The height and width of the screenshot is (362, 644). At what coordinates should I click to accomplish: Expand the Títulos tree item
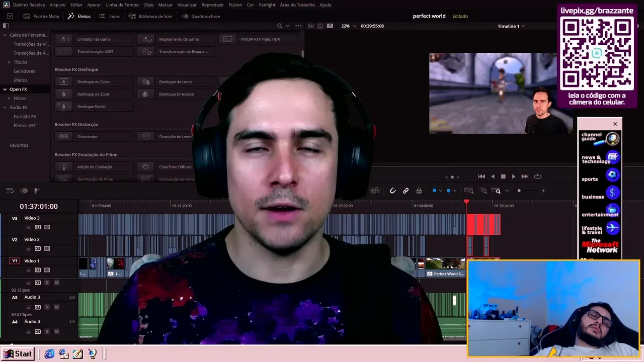[x=9, y=62]
